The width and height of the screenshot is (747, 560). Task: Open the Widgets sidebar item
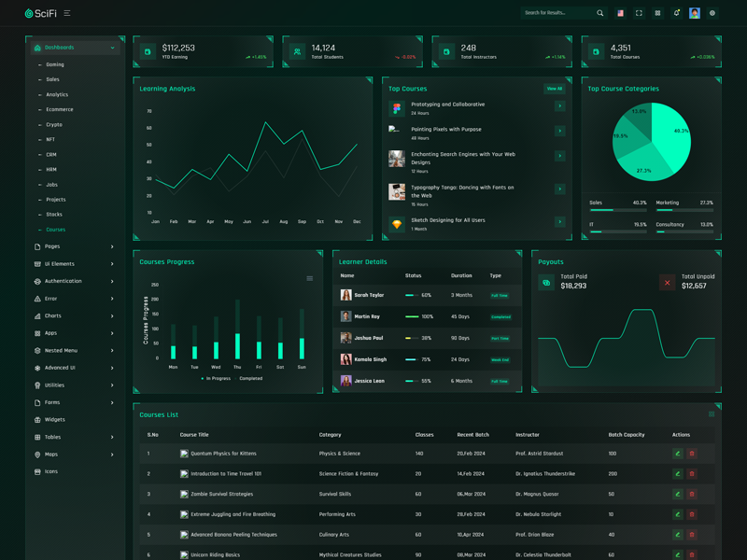coord(55,420)
